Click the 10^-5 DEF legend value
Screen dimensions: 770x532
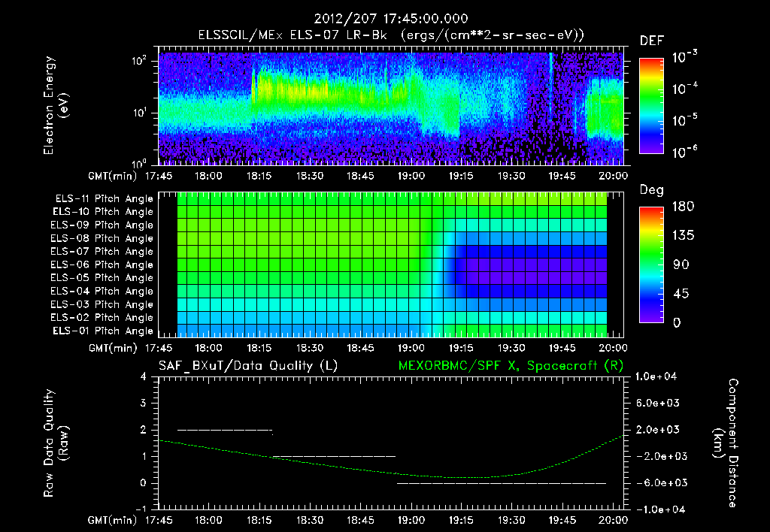click(684, 119)
